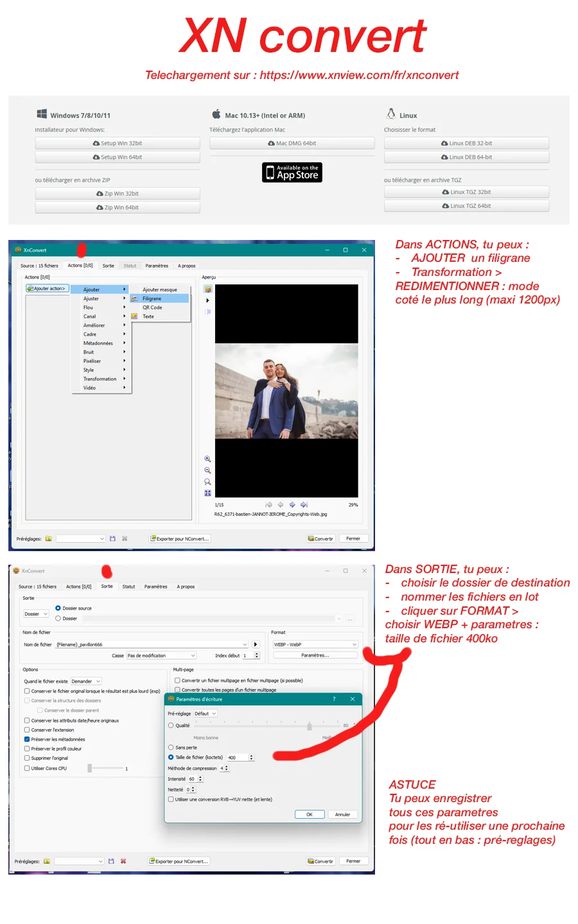This screenshot has width=578, height=924.
Task: Go to next image with right arrow
Action: 292,505
